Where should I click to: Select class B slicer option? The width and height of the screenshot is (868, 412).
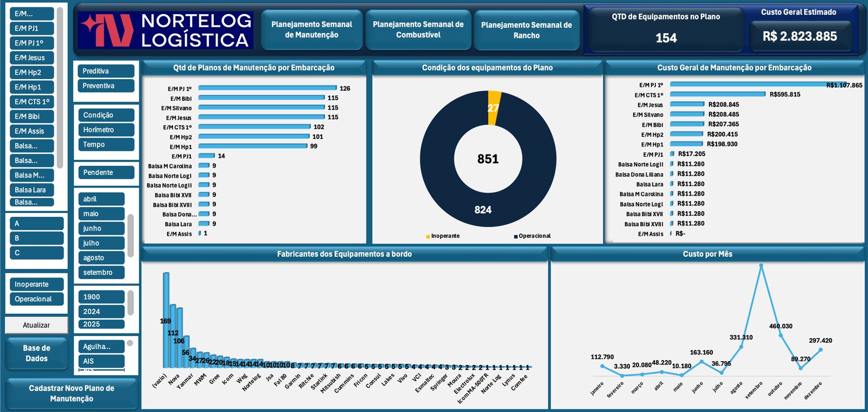point(36,238)
